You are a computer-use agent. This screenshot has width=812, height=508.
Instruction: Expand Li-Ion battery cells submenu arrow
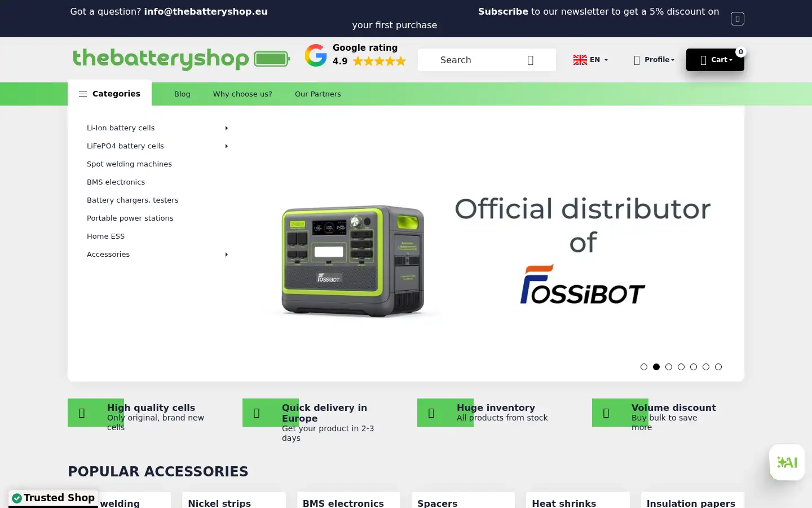tap(227, 128)
